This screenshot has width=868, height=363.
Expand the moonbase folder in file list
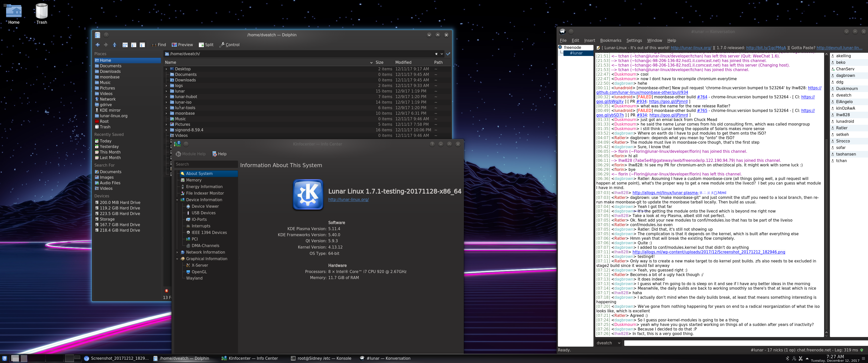[x=166, y=113]
